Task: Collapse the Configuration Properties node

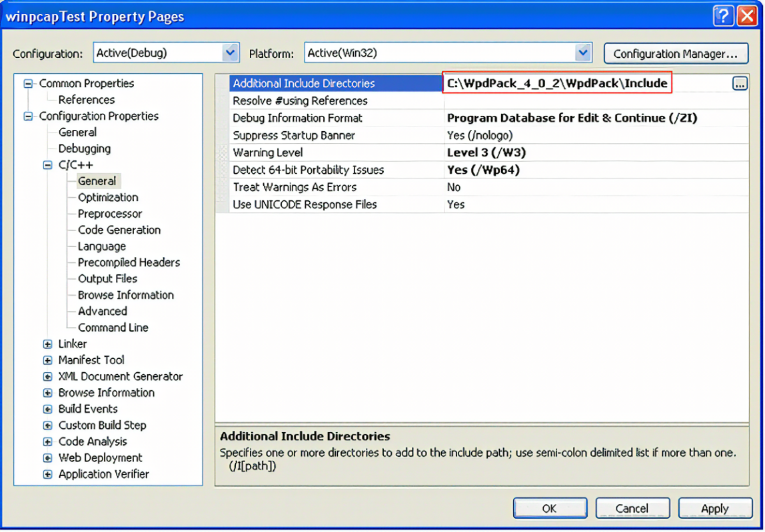Action: [x=28, y=116]
